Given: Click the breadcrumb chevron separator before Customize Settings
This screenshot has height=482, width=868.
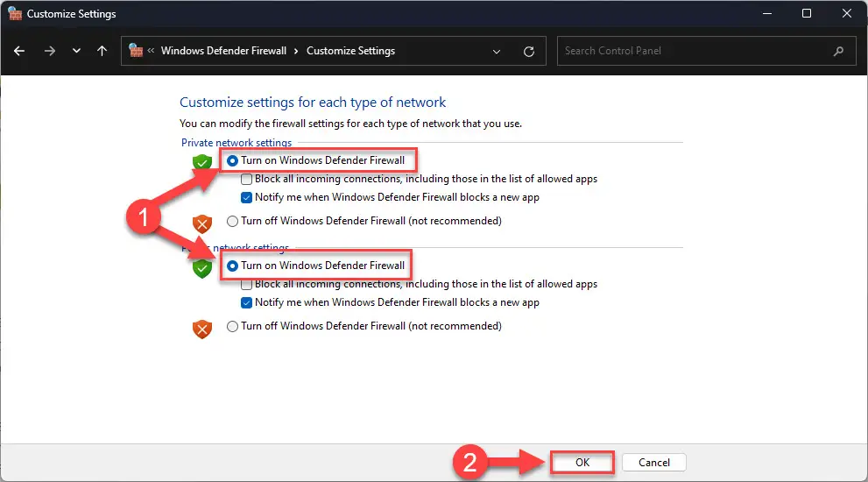Looking at the screenshot, I should point(296,51).
